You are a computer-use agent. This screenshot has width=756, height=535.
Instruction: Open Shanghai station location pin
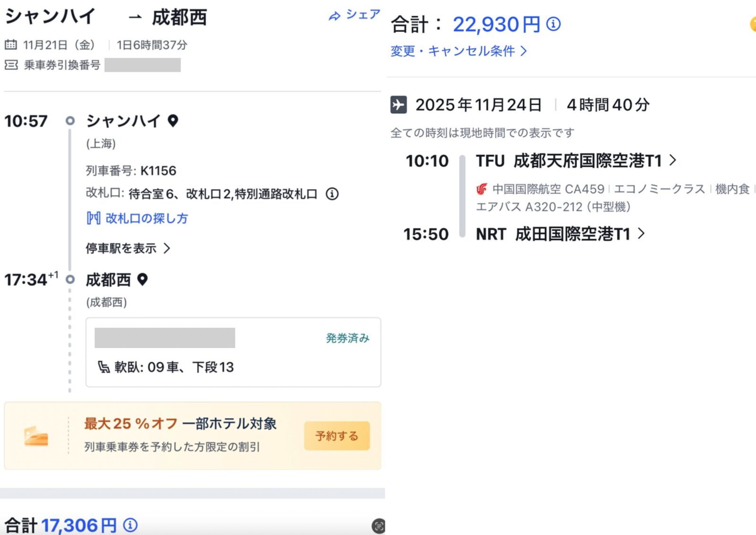(173, 121)
